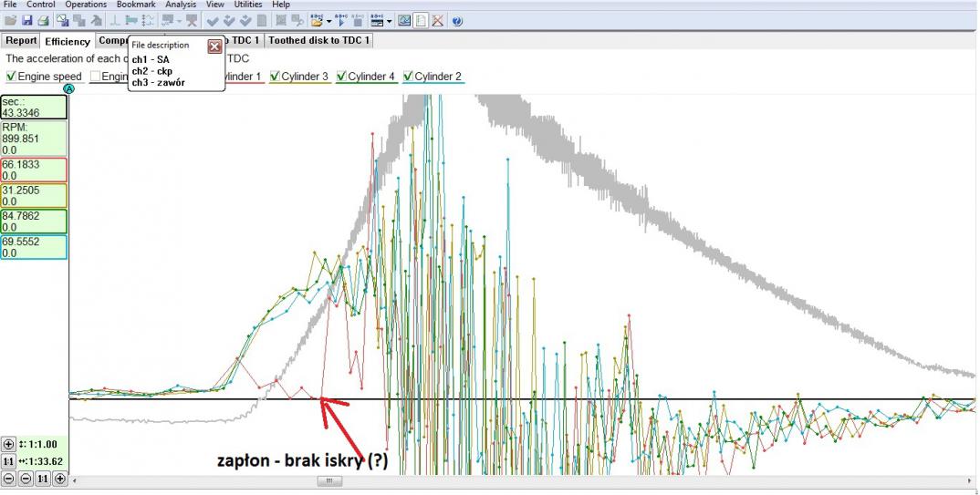This screenshot has height=495, width=980.
Task: Uncheck the Cylinder 3 checkbox
Action: [275, 77]
